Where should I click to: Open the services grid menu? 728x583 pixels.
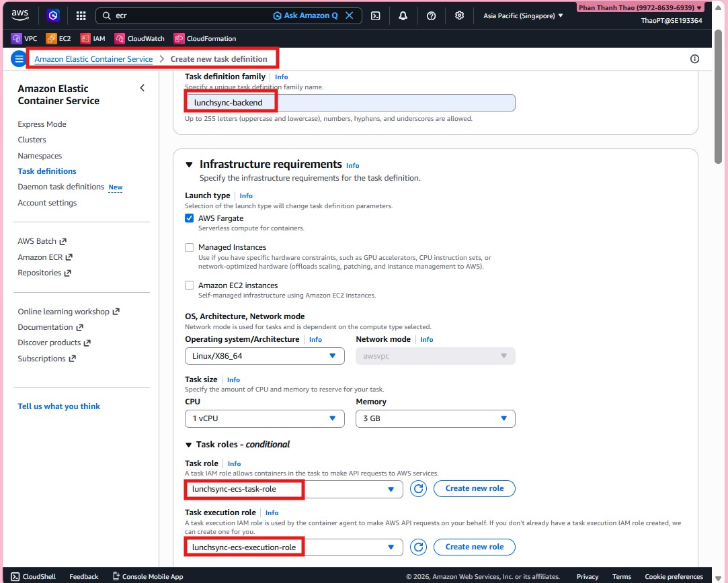[x=81, y=15]
